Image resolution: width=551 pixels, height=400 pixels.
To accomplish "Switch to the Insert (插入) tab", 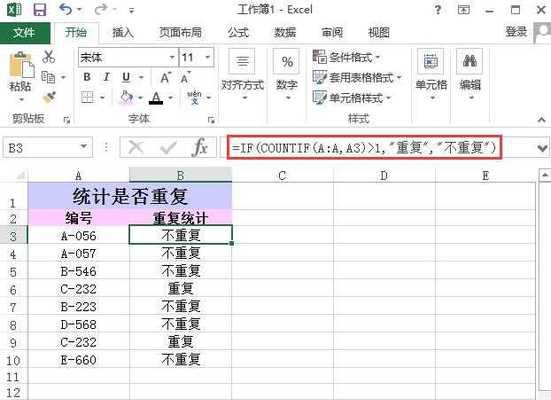I will pos(123,33).
